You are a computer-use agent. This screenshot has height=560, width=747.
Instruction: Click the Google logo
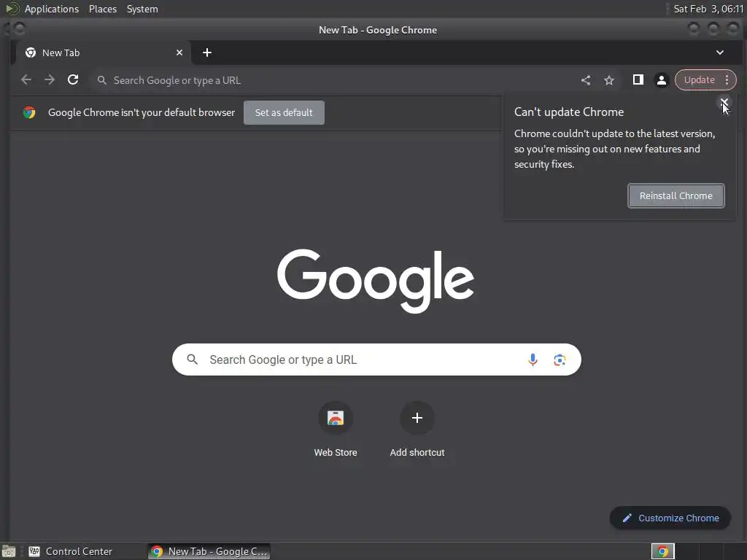[x=376, y=281]
